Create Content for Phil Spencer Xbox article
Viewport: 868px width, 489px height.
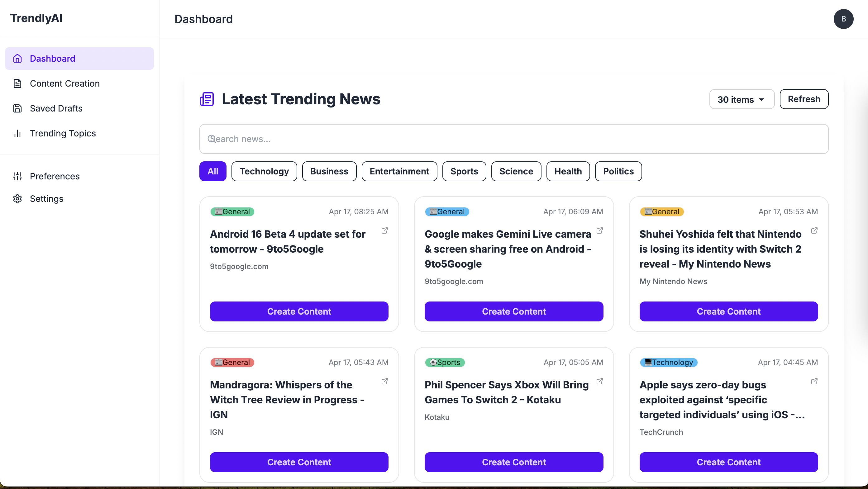coord(513,462)
